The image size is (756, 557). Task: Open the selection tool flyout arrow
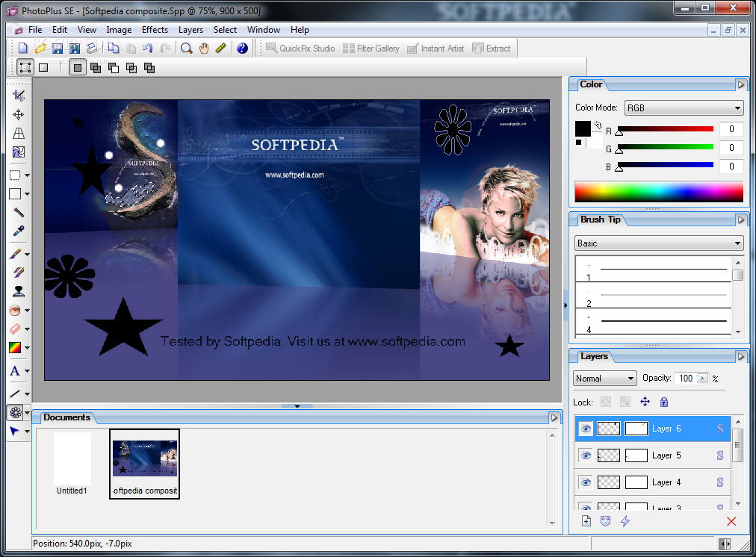tap(28, 175)
